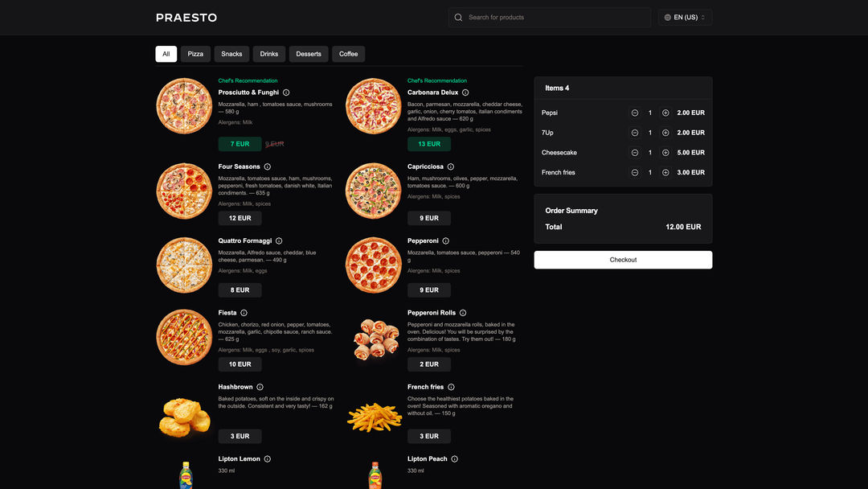Image resolution: width=868 pixels, height=489 pixels.
Task: Click the Items 4 cart header
Action: (x=557, y=88)
